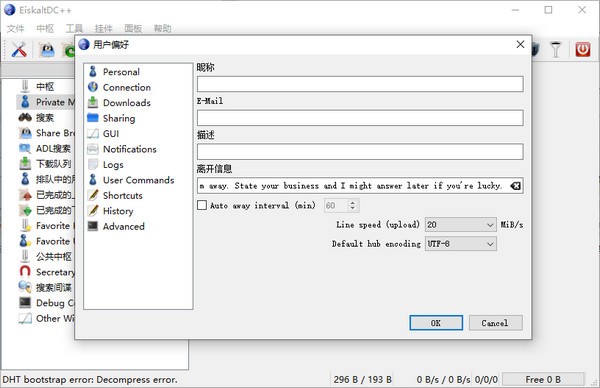This screenshot has height=388, width=600.
Task: Select the Downloads settings icon
Action: 93,103
